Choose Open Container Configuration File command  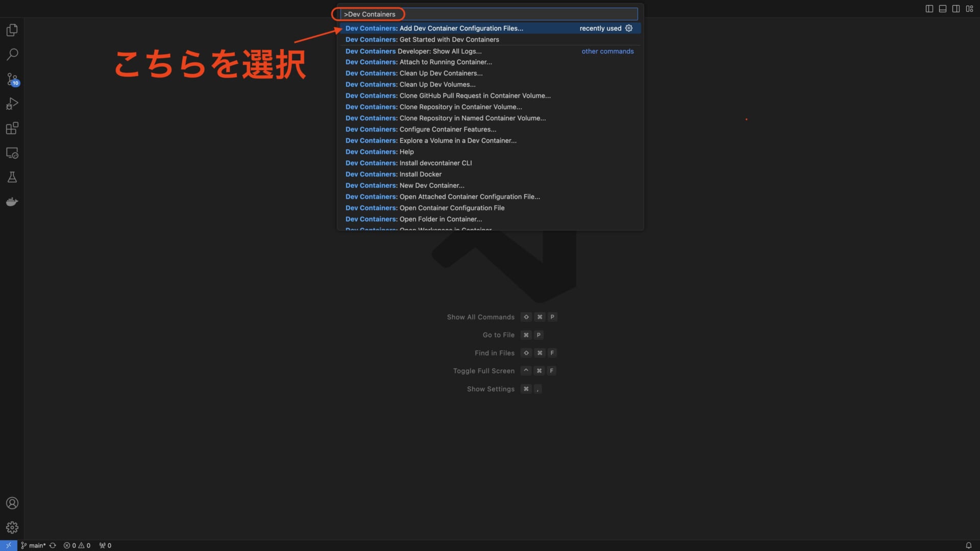(490, 208)
